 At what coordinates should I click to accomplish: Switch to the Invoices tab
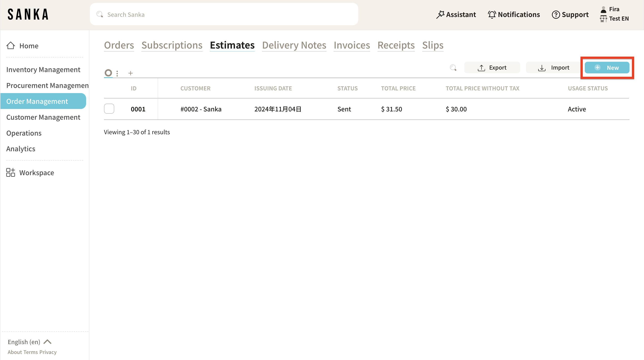click(x=352, y=45)
